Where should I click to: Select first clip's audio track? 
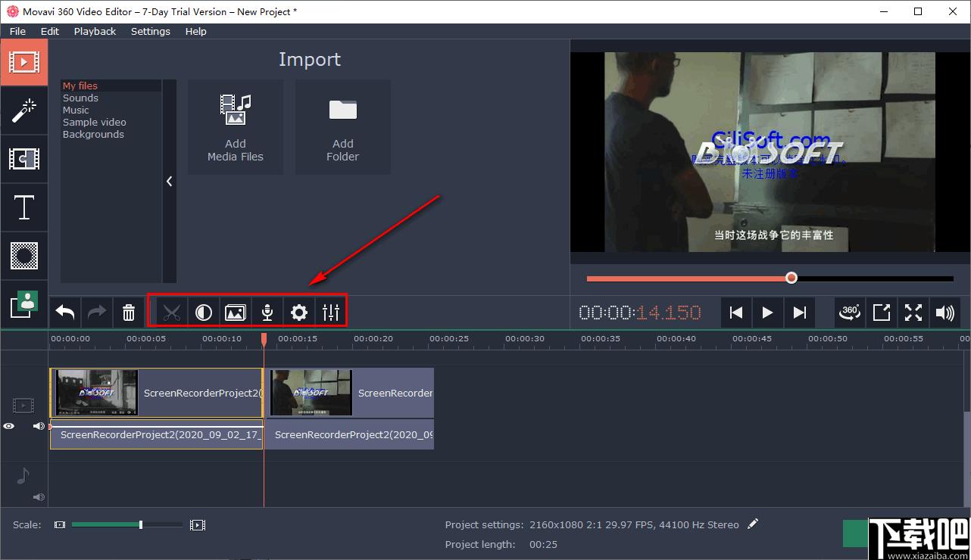[x=157, y=434]
